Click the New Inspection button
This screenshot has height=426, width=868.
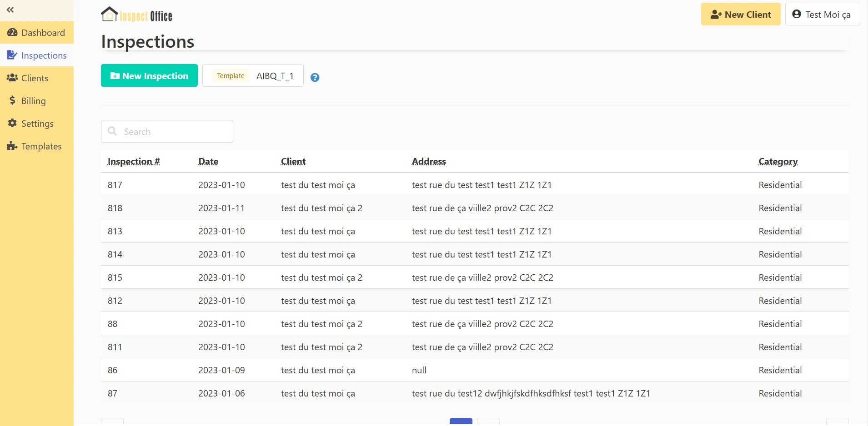[x=149, y=76]
